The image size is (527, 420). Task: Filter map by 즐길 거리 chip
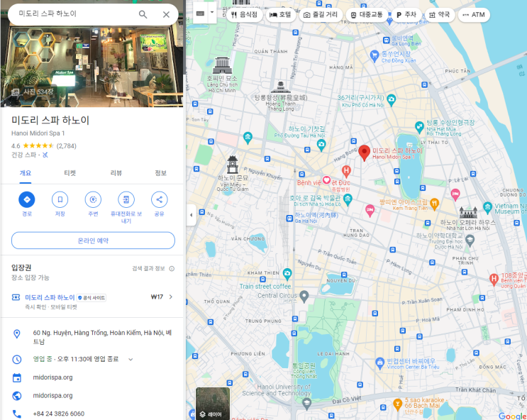coord(321,14)
